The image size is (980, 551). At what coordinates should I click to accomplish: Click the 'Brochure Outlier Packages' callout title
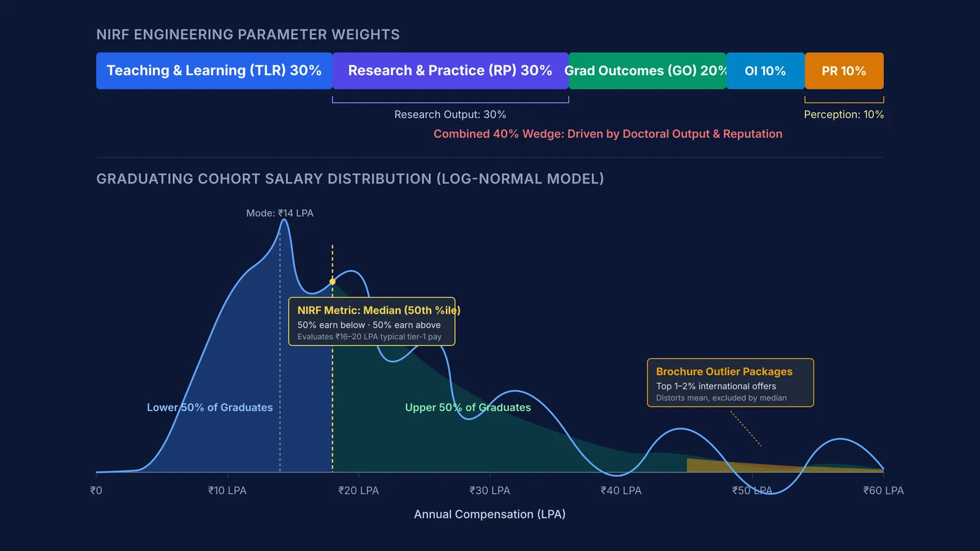click(x=724, y=372)
